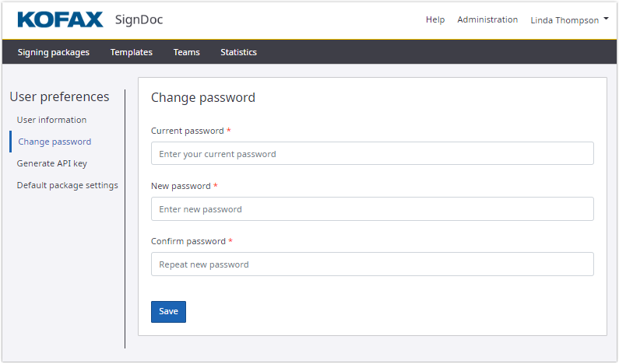The image size is (619, 364).
Task: Select Change password in sidebar
Action: [x=55, y=142]
